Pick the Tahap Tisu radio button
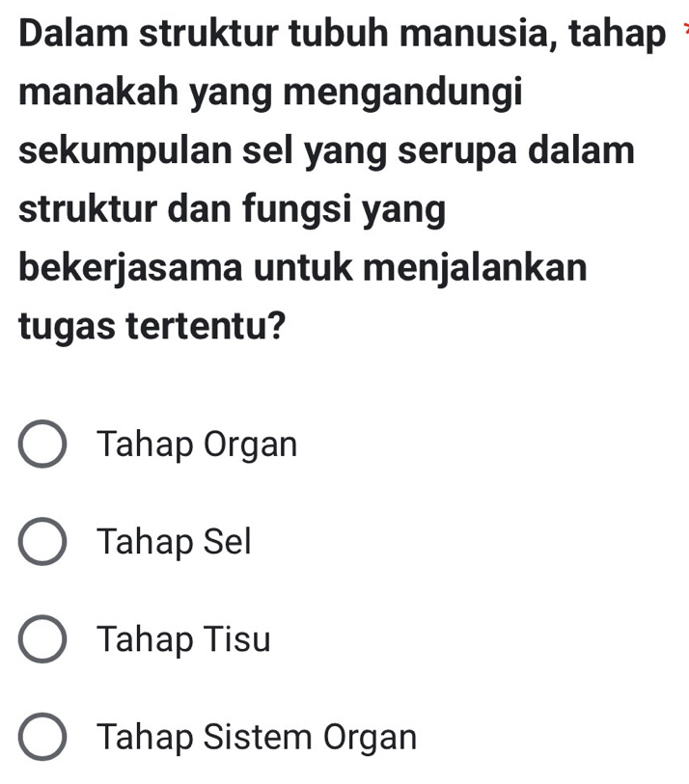This screenshot has height=784, width=689. click(x=43, y=640)
